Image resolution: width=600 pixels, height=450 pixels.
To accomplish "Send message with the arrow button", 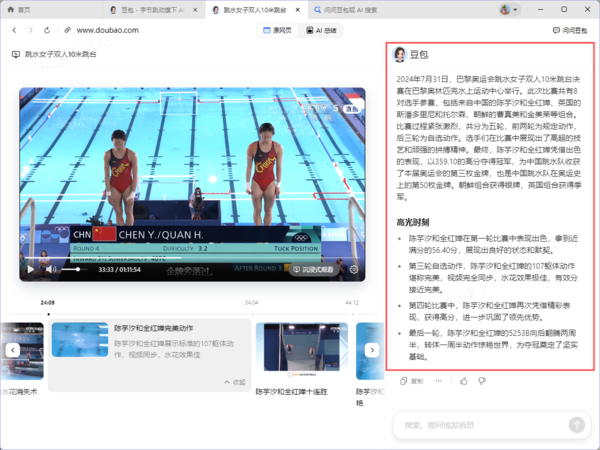I will pos(577,425).
